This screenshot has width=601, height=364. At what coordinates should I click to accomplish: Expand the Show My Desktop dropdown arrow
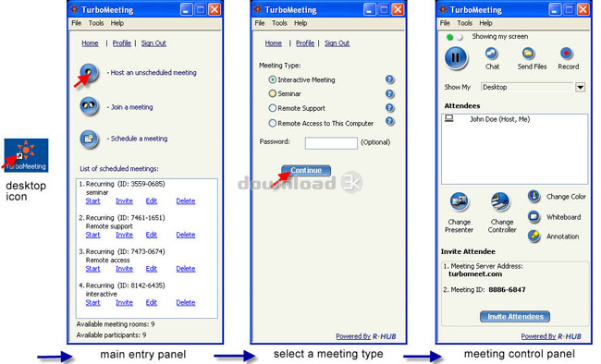coord(580,88)
